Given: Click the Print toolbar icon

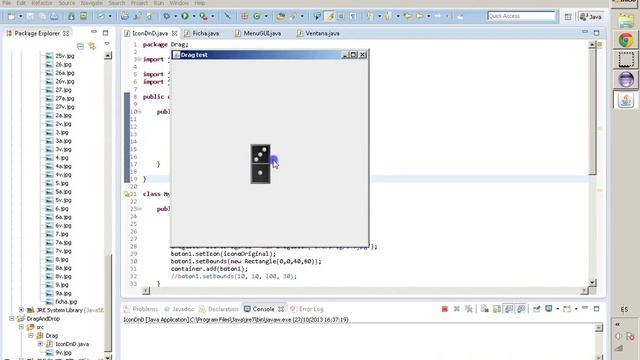Looking at the screenshot, I should click(x=54, y=16).
